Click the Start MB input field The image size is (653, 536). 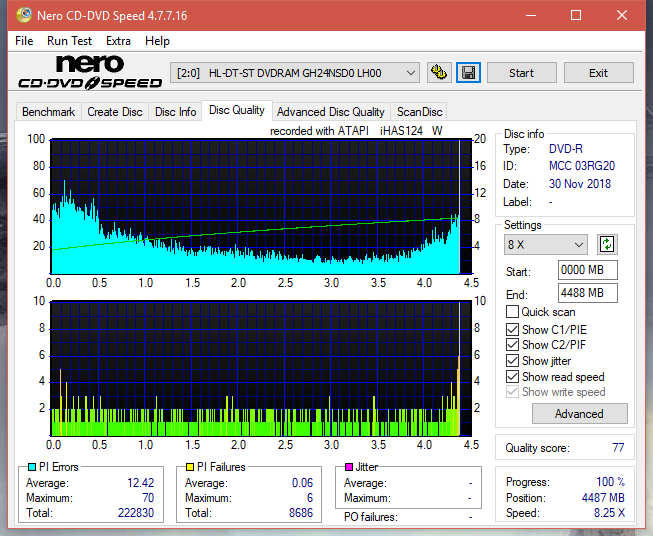coord(587,270)
